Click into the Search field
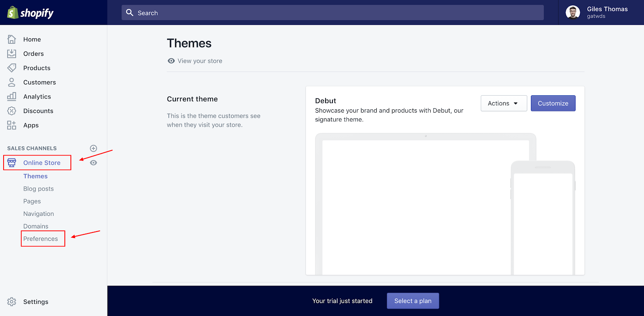 (332, 12)
